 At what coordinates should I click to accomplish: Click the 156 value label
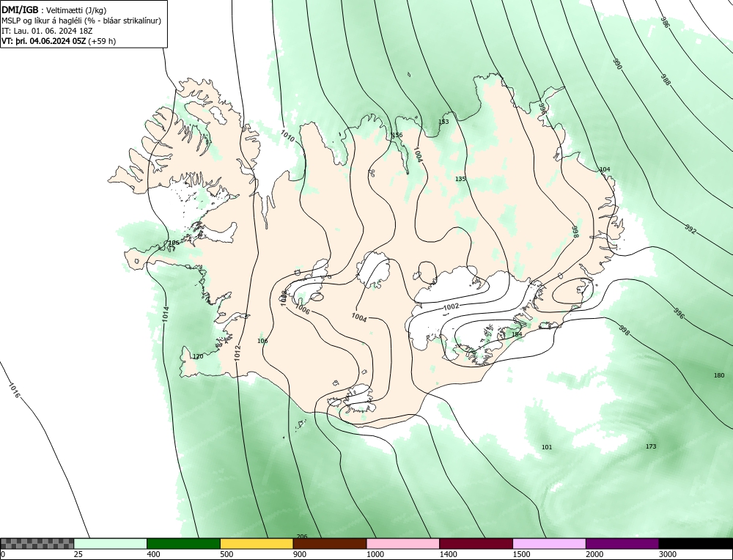397,135
